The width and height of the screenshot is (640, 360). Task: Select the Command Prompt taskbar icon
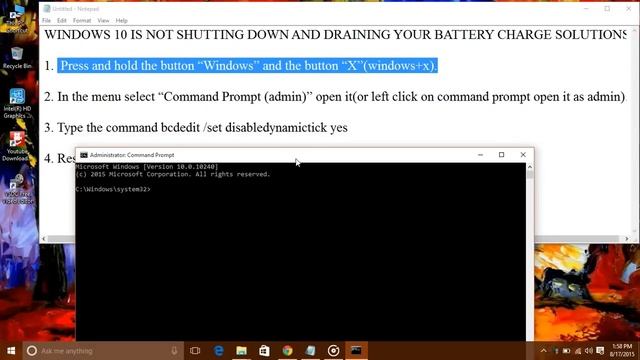point(356,351)
